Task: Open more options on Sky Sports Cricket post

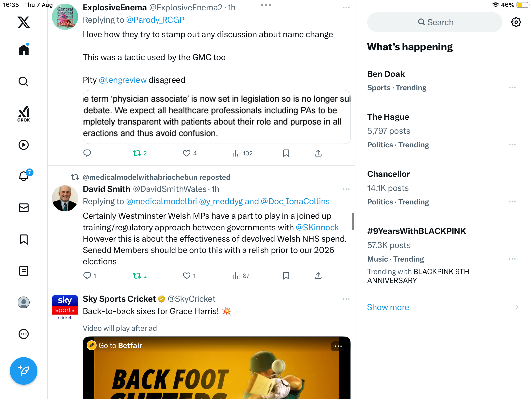Action: tap(346, 299)
